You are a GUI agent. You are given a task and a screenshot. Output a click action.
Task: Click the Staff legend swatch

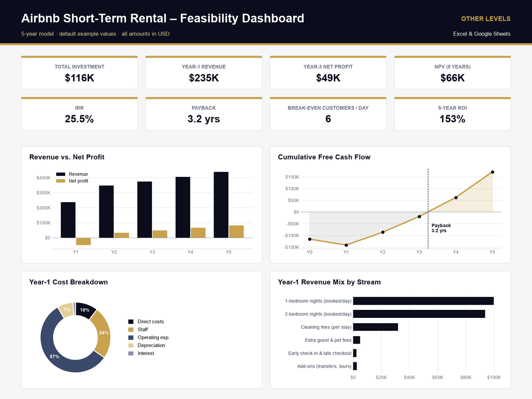(x=131, y=329)
